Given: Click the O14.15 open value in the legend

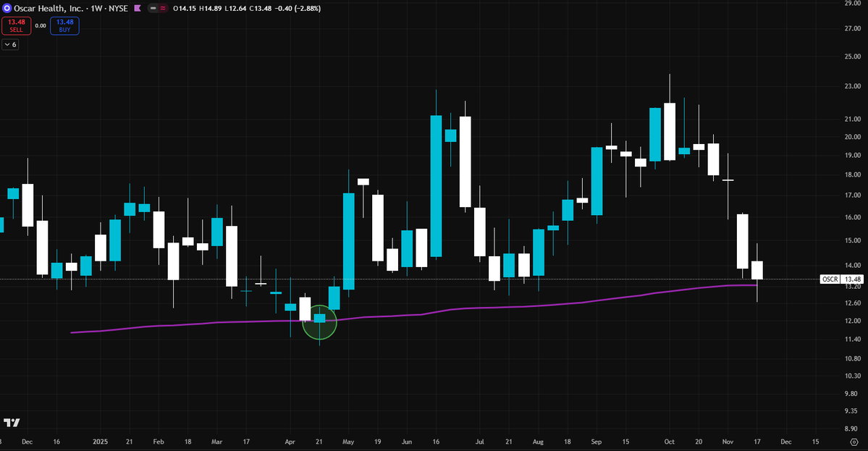Looking at the screenshot, I should (185, 8).
